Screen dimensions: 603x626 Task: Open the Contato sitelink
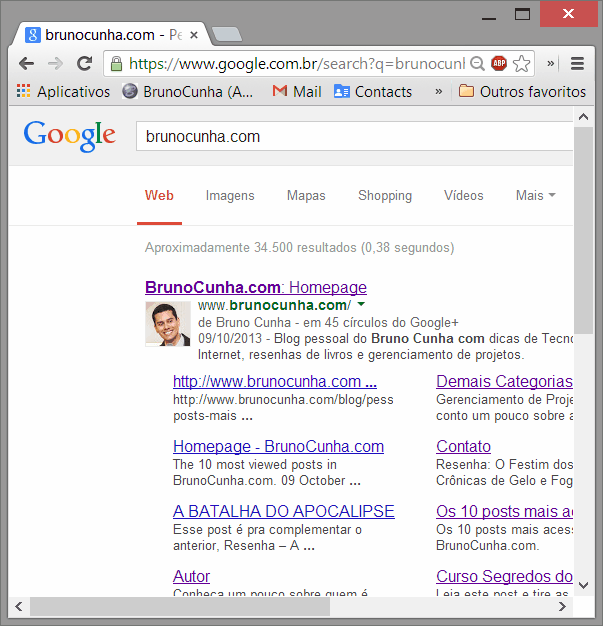pos(463,446)
